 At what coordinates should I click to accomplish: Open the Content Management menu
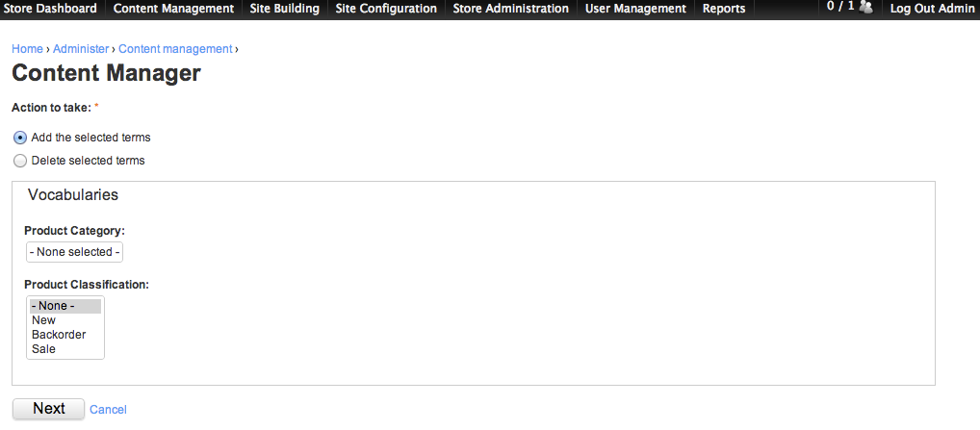(173, 9)
